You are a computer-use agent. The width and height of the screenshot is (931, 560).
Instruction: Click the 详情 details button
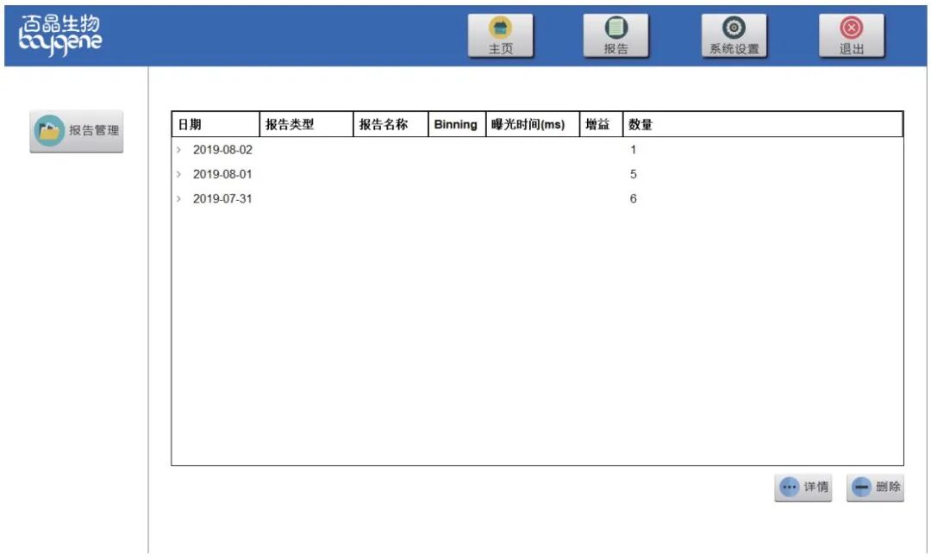coord(803,488)
